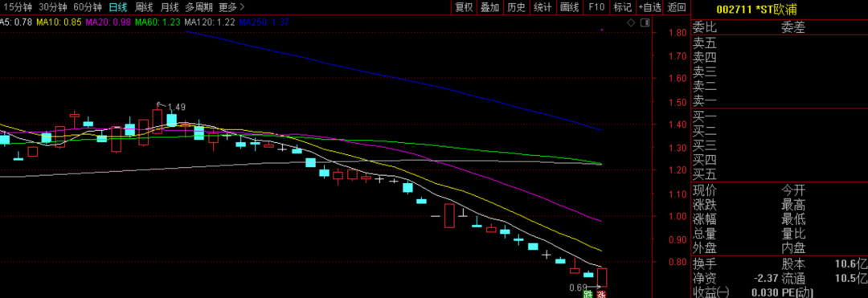Viewport: 868px width, 298px height.
Task: Click the 量比 field label
Action: tap(793, 234)
